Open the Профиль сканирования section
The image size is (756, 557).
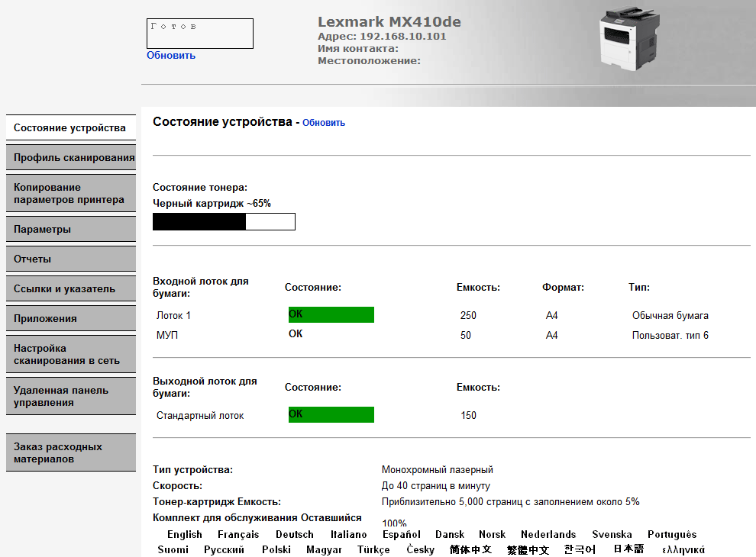click(x=70, y=157)
